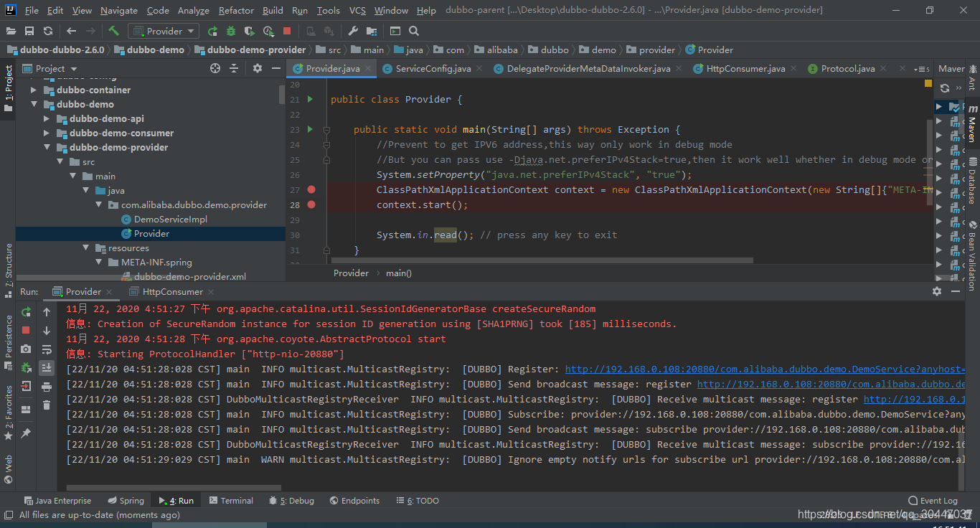The image size is (980, 528).
Task: Click the locate-in-tree crosshair icon in Project panel
Action: click(215, 68)
